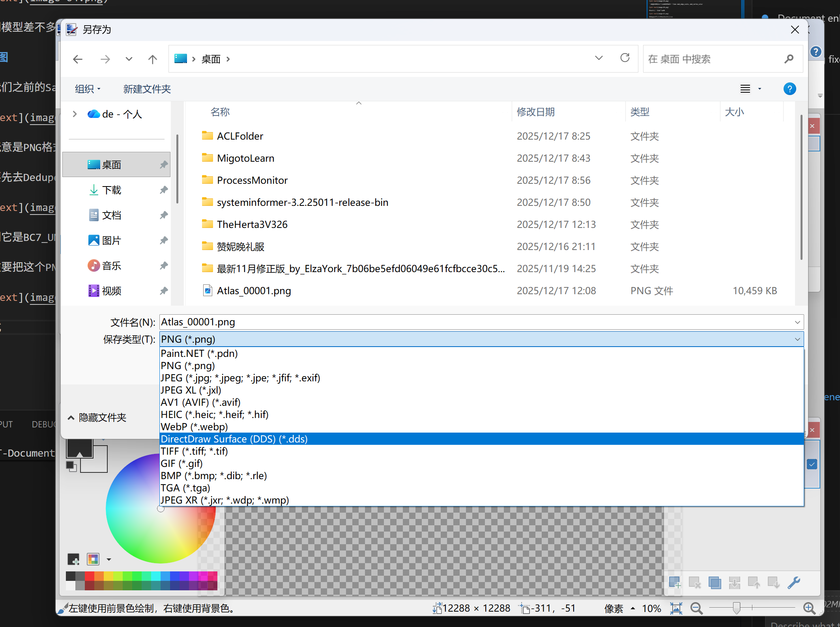Click the add color to palette icon
The width and height of the screenshot is (840, 627).
pyautogui.click(x=73, y=559)
